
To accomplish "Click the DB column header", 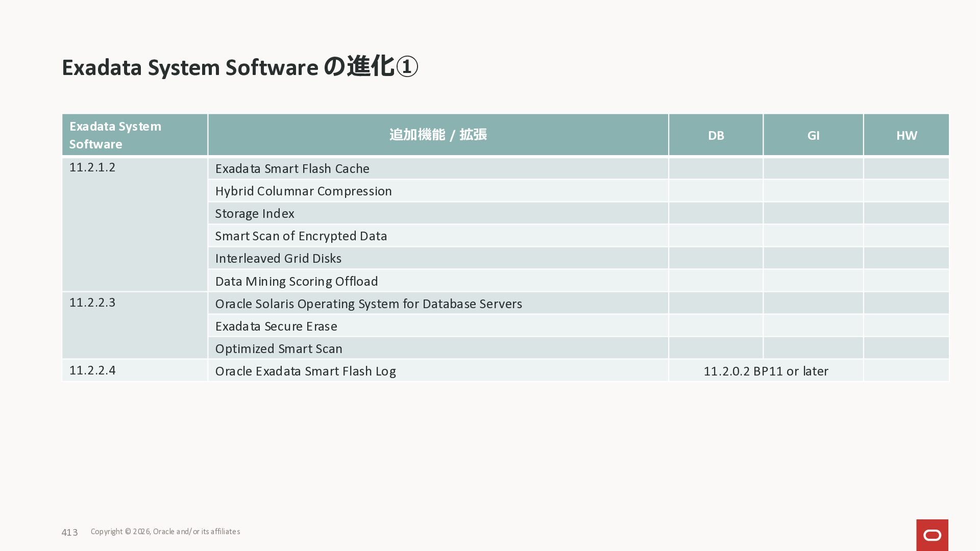I will [716, 135].
